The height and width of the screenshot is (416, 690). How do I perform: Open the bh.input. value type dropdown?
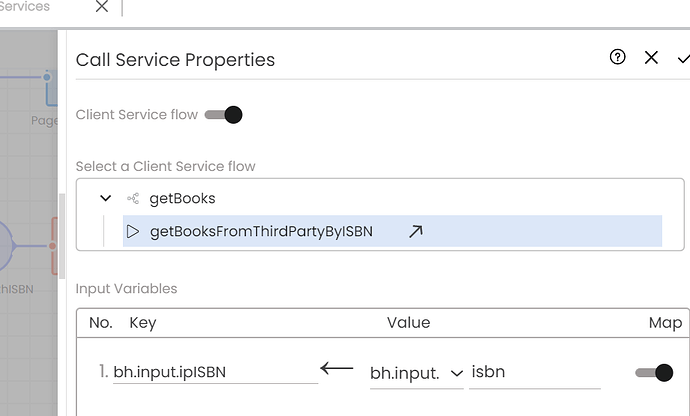(x=416, y=373)
